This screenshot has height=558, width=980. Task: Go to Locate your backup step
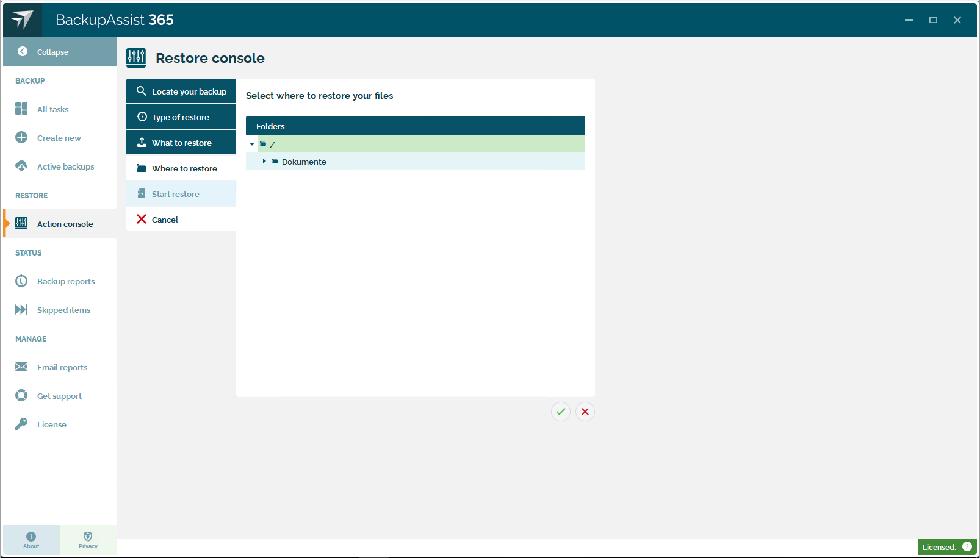click(181, 91)
